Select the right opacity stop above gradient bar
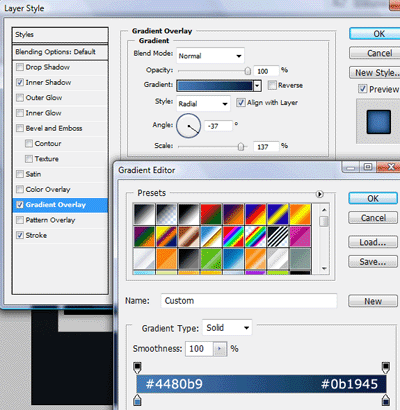The width and height of the screenshot is (400, 410). click(x=386, y=367)
